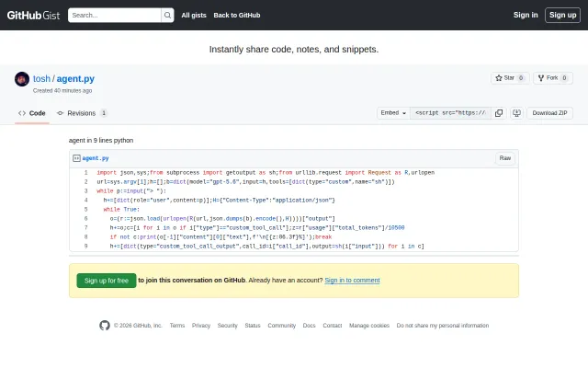This screenshot has height=368, width=588.
Task: Click the Sign up button
Action: (x=562, y=15)
